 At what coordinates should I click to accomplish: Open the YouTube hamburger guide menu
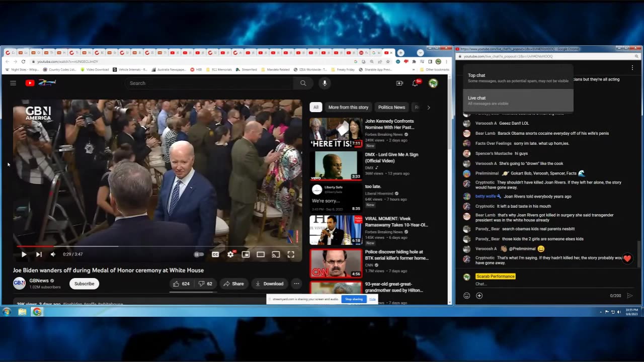13,83
